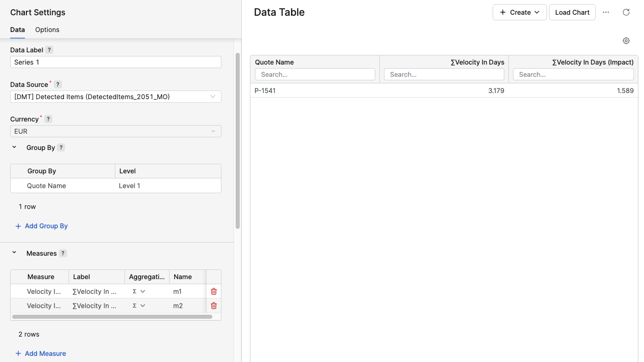Click the Quote Name search field
The width and height of the screenshot is (644, 362).
315,74
